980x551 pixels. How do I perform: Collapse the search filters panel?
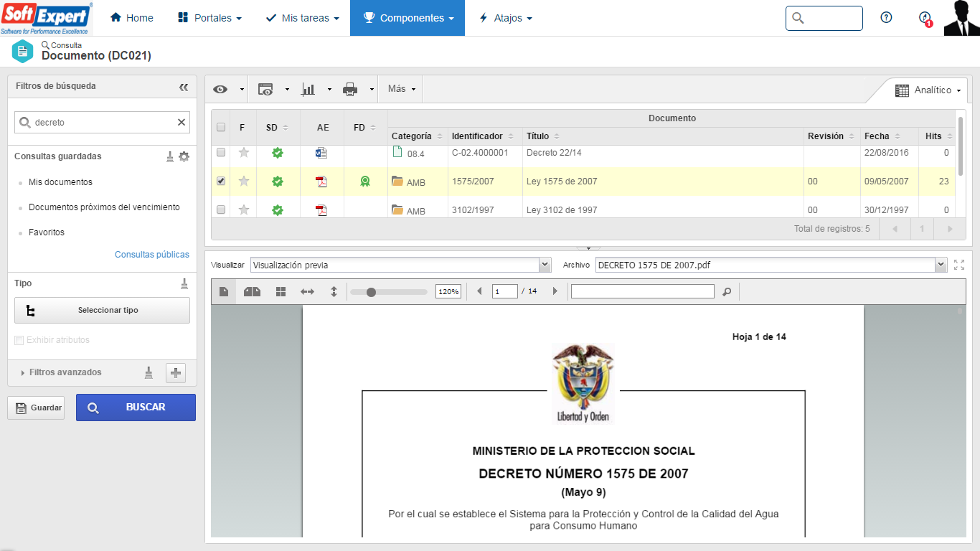coord(184,87)
